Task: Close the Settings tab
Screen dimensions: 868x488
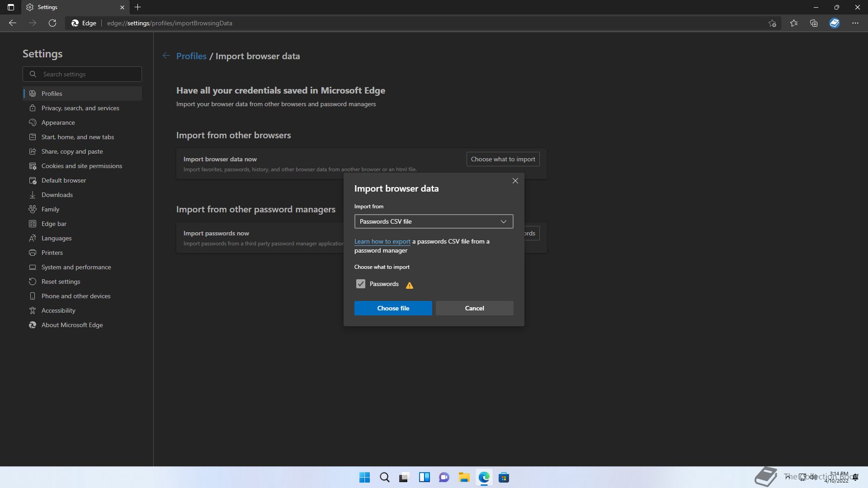Action: point(122,7)
